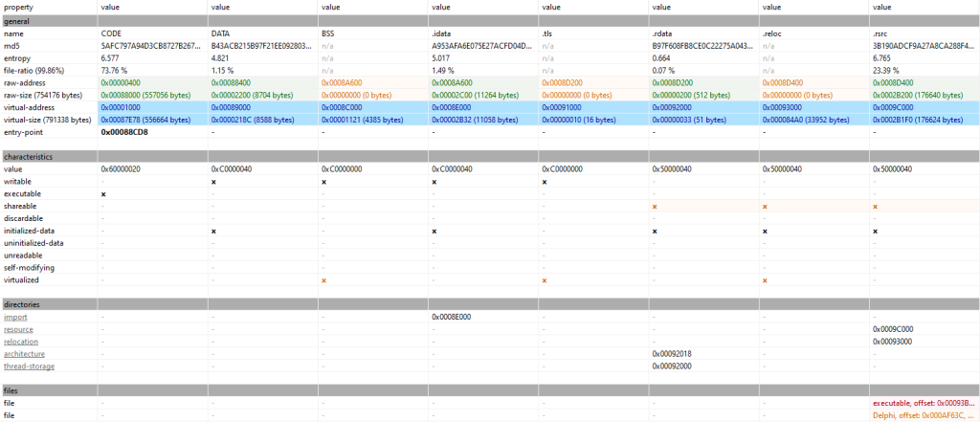
Task: Collapse the general group header
Action: pyautogui.click(x=19, y=19)
